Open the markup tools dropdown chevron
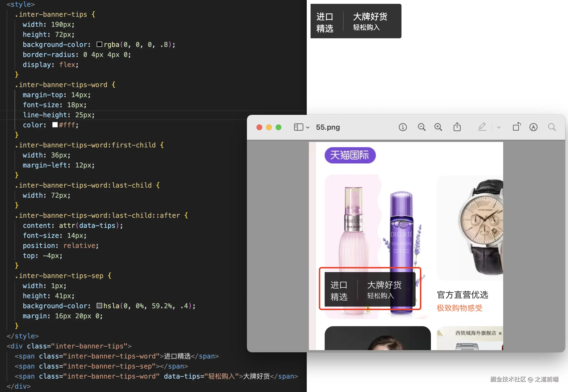Screen dimensions: 568x392 pyautogui.click(x=499, y=128)
